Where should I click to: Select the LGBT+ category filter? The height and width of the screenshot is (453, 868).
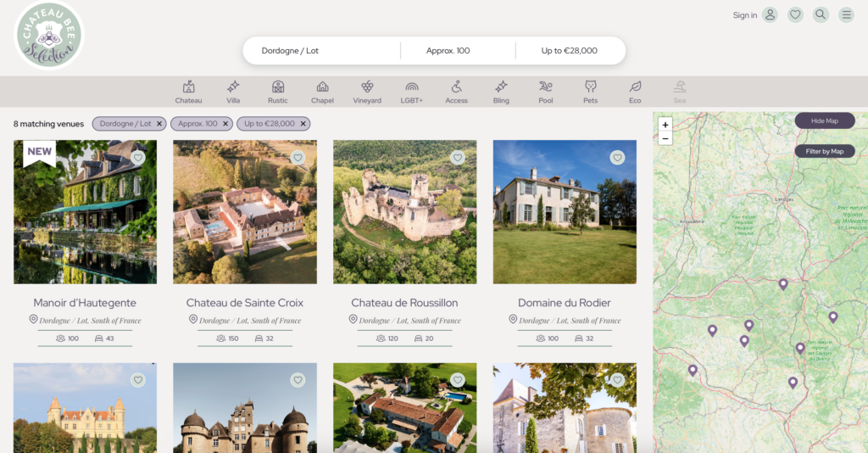pyautogui.click(x=411, y=92)
